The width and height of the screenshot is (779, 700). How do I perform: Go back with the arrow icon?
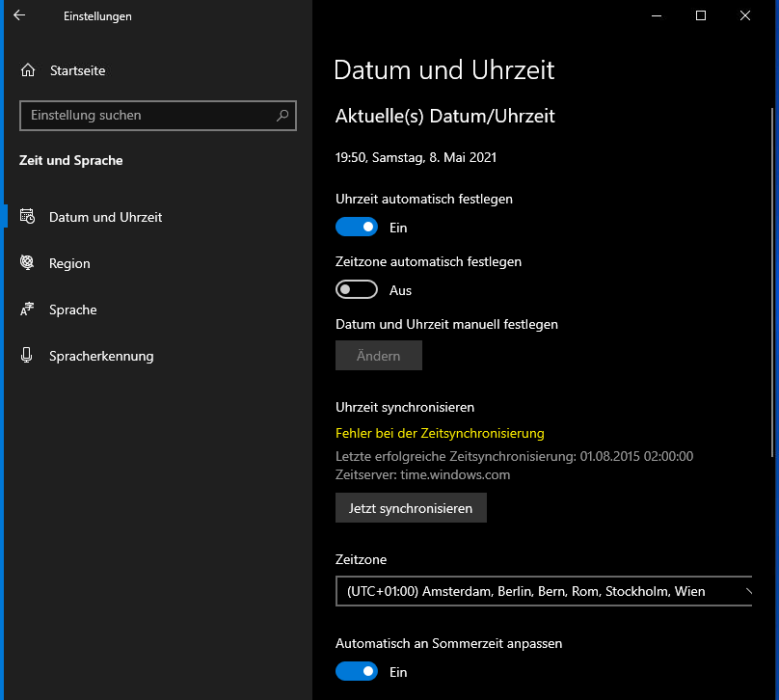tap(19, 15)
